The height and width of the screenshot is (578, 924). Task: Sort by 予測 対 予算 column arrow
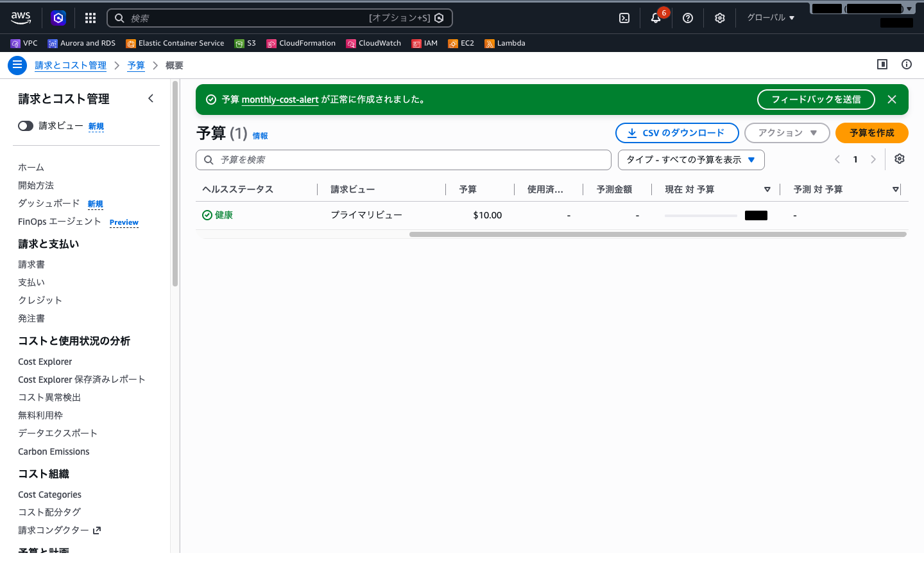pyautogui.click(x=896, y=189)
